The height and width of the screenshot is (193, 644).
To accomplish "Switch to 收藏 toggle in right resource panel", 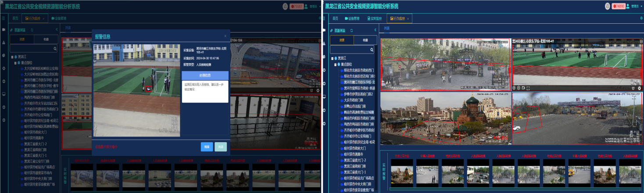I will point(365,40).
